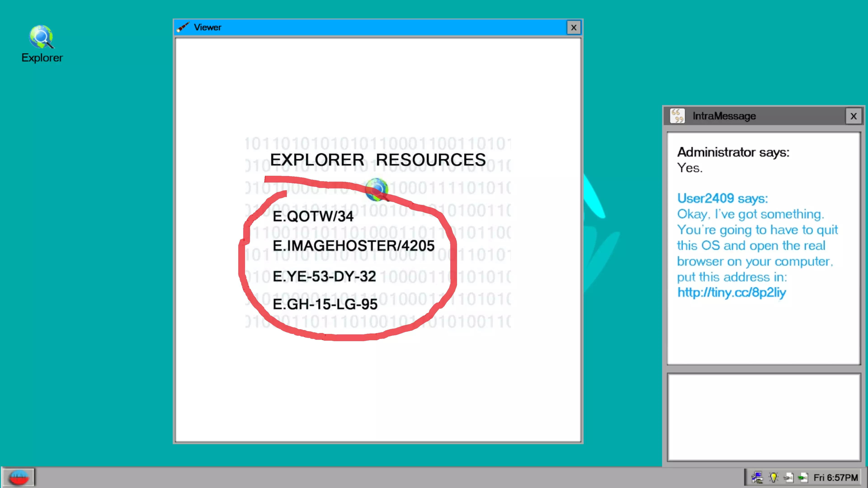The height and width of the screenshot is (488, 868).
Task: Close the IntraMessage window
Action: (853, 116)
